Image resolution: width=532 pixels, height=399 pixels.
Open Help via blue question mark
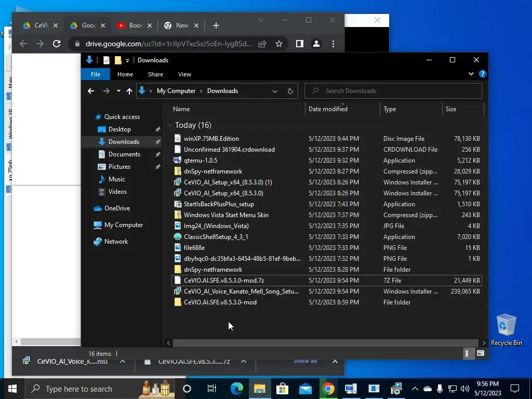point(482,74)
